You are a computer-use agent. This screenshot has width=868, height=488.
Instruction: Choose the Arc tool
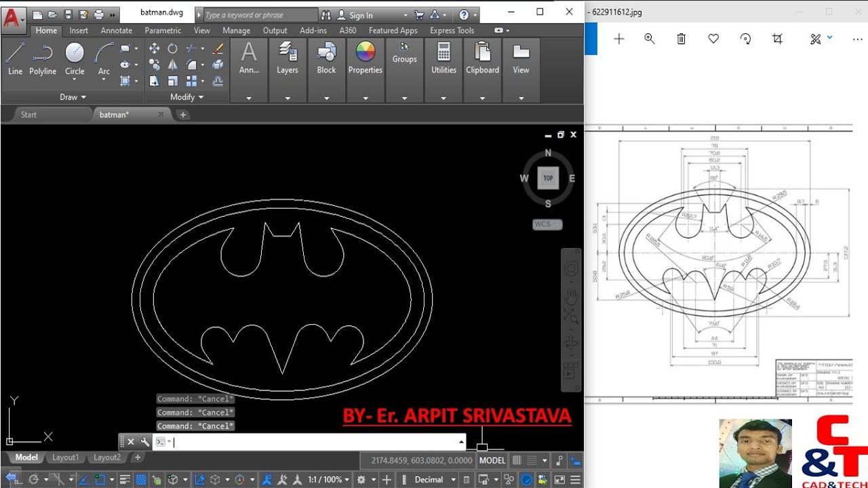[104, 58]
